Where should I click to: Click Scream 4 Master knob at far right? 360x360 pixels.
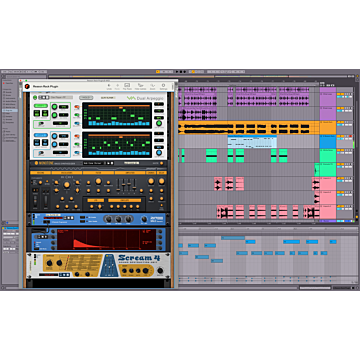pos(160,271)
